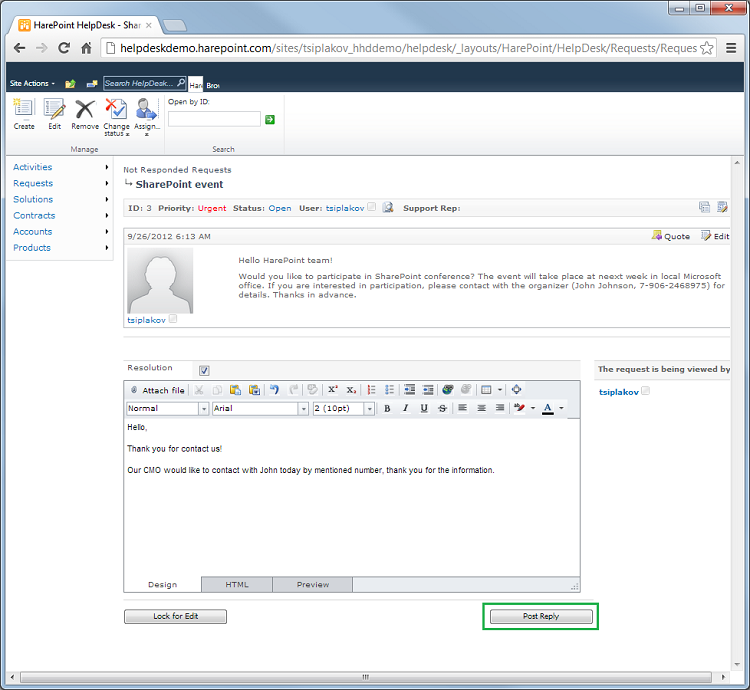750x690 pixels.
Task: Open the Not Responded Requests breadcrumb
Action: click(177, 170)
